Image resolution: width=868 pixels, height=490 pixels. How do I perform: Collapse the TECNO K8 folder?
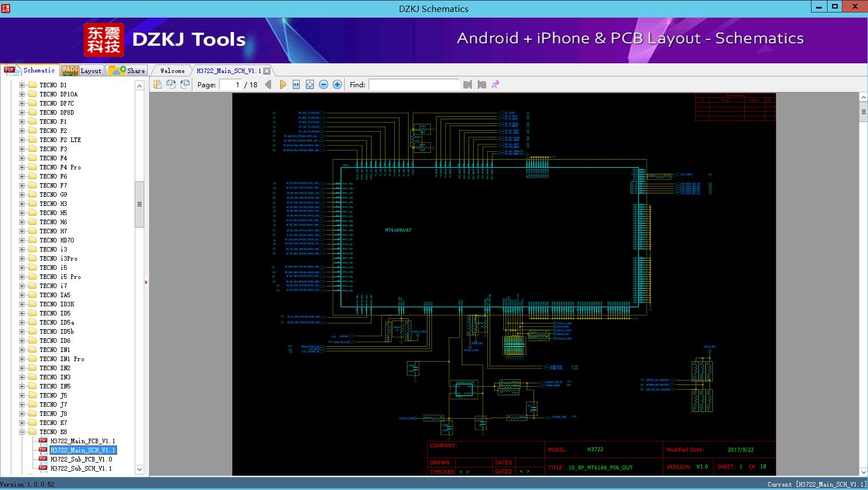pyautogui.click(x=22, y=432)
